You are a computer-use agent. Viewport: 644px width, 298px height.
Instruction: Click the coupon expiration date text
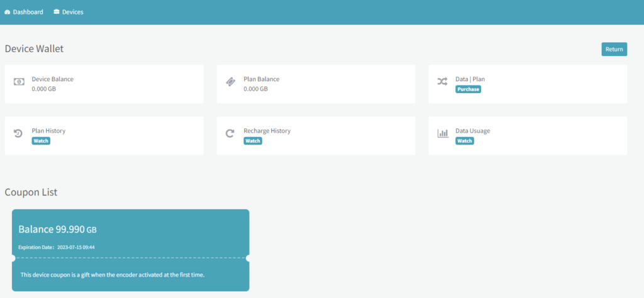(x=57, y=247)
